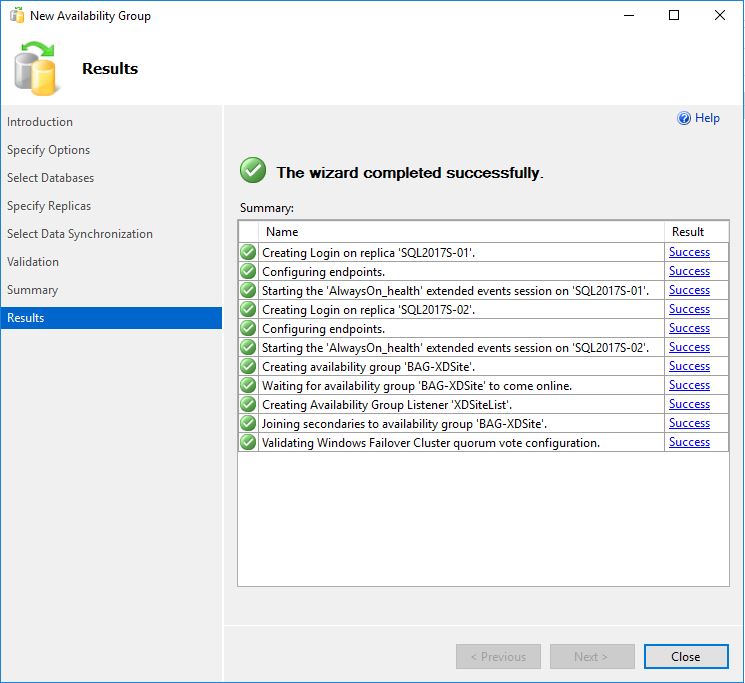The height and width of the screenshot is (683, 745).
Task: Open Success link for Waiting for availability group online
Action: [689, 385]
